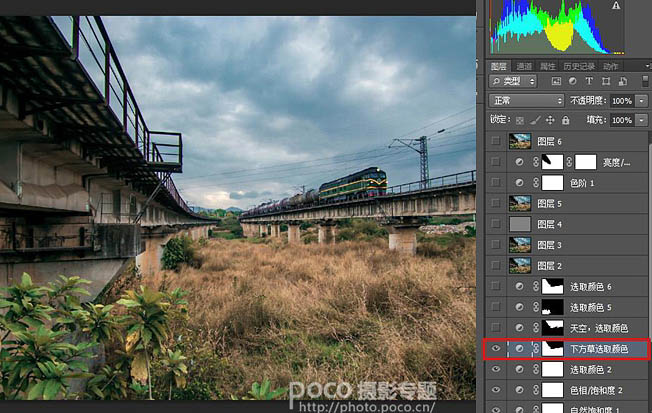
Task: Click adjustment icon on 色阶 1 layer
Action: pyautogui.click(x=519, y=183)
